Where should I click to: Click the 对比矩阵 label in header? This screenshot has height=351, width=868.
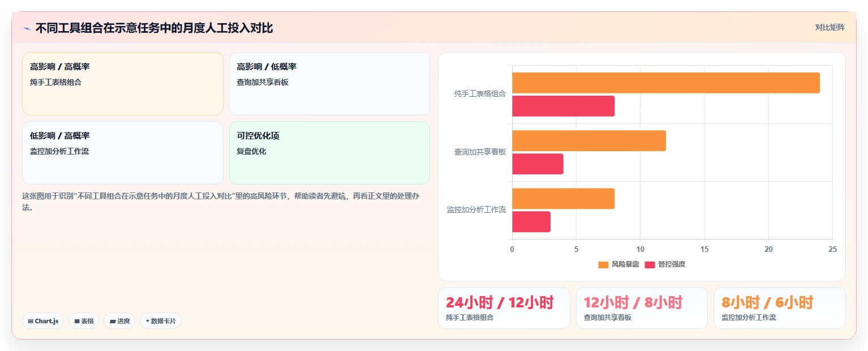click(x=830, y=27)
